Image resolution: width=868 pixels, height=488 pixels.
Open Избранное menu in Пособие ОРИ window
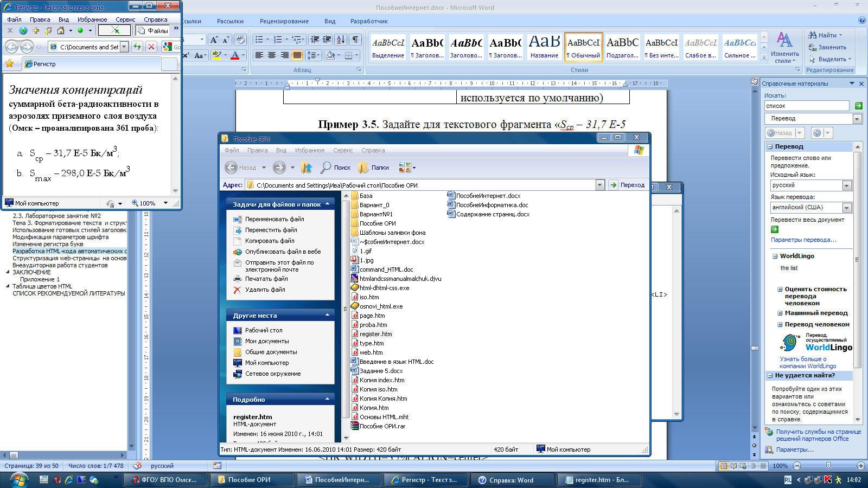pos(310,150)
